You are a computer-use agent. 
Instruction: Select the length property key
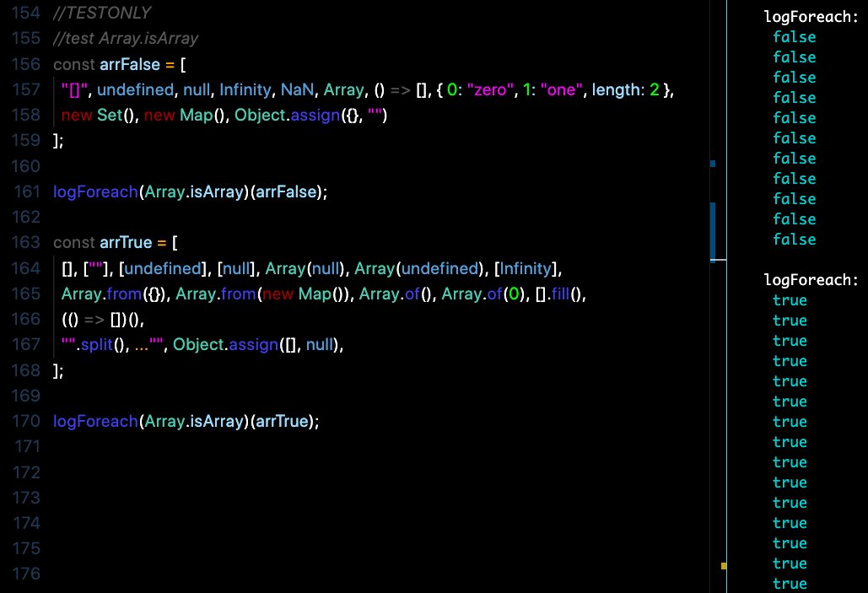point(617,89)
